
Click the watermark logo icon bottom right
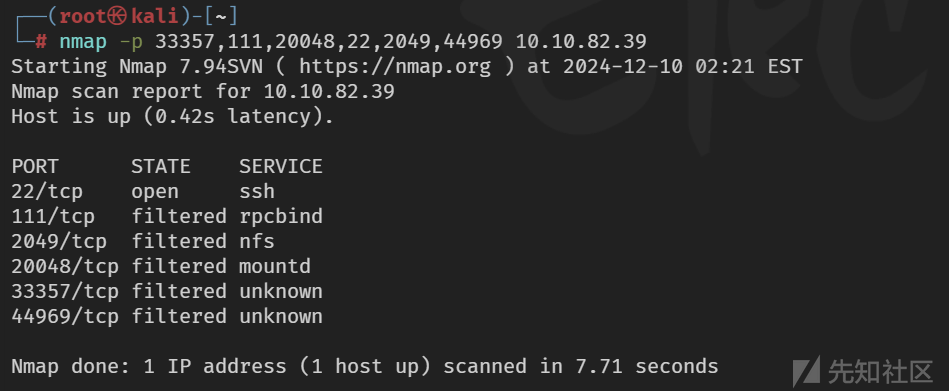pos(806,371)
